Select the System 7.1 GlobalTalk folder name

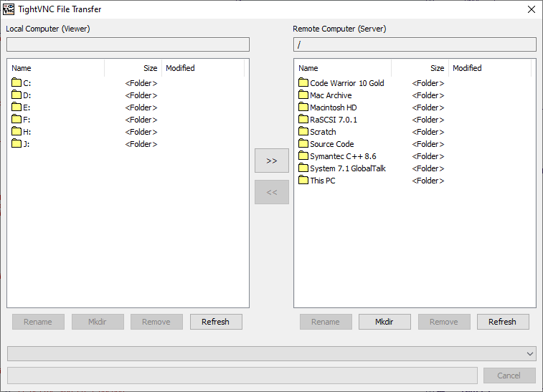tap(348, 168)
